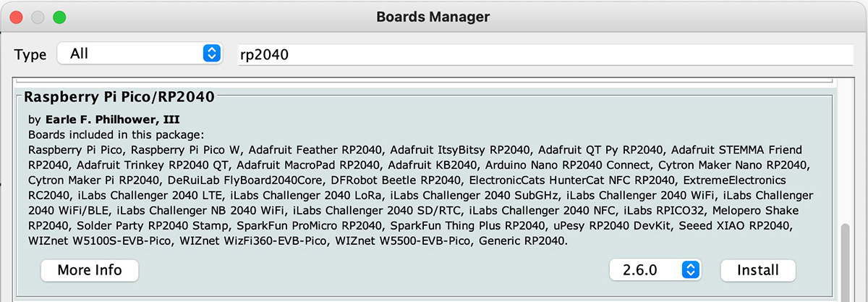
Task: Click the green zoom window button
Action: 59,16
